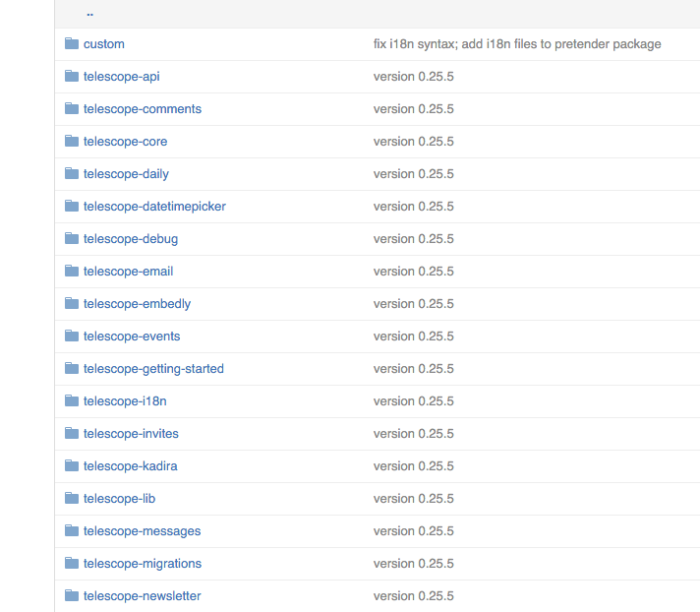This screenshot has height=612, width=700.
Task: Open the telescope-migrations folder
Action: tap(143, 564)
